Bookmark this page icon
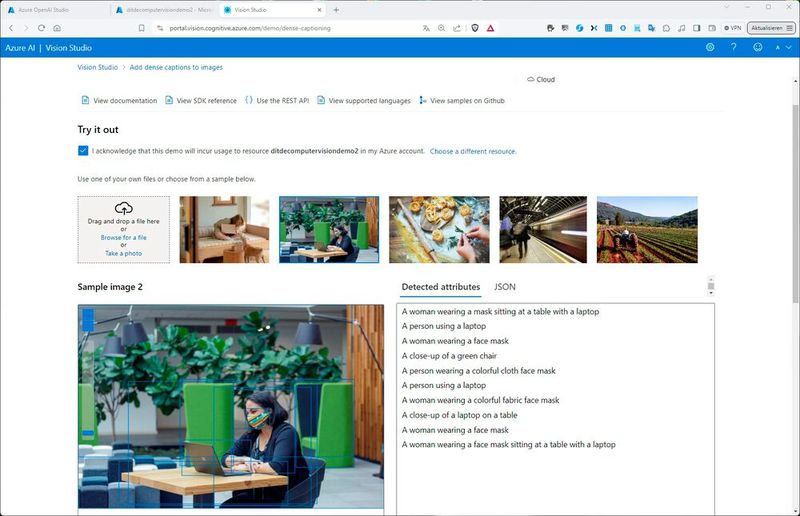This screenshot has height=516, width=800. tap(142, 28)
